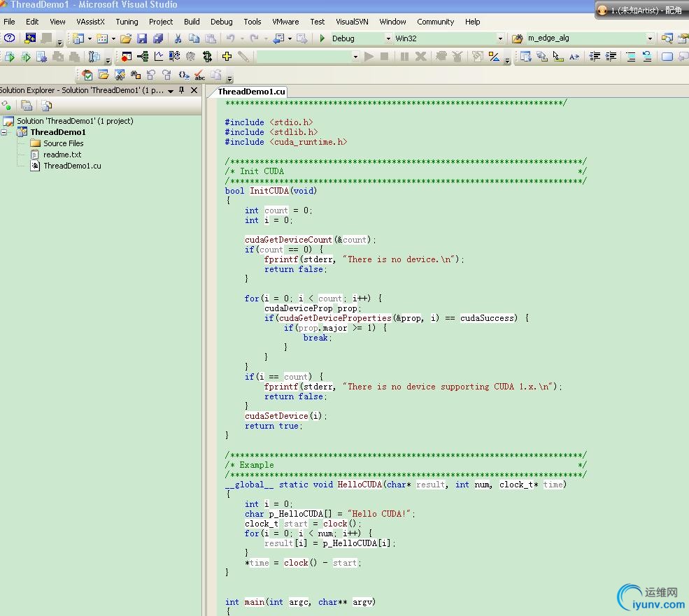Click the binoculars find icon in the third toolbar row
Image resolution: width=689 pixels, height=616 pixels.
pos(135,75)
